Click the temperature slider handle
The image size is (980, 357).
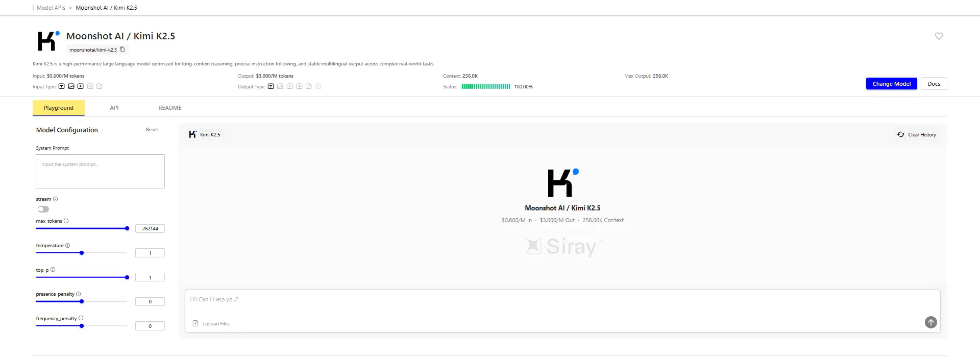[82, 253]
